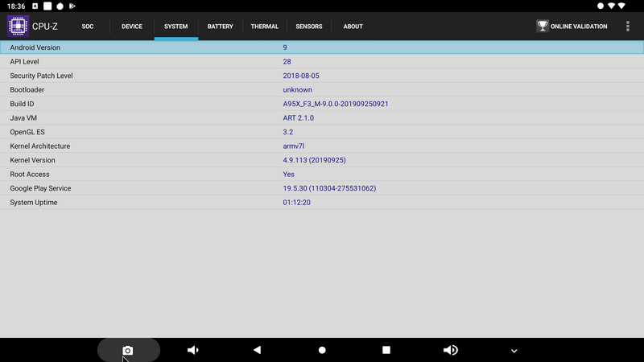Click the 18:36 status bar clock

pyautogui.click(x=16, y=6)
